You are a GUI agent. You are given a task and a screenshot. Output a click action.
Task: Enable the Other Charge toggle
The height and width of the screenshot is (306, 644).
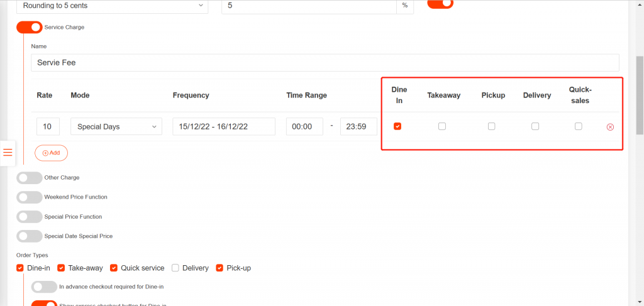pos(29,178)
